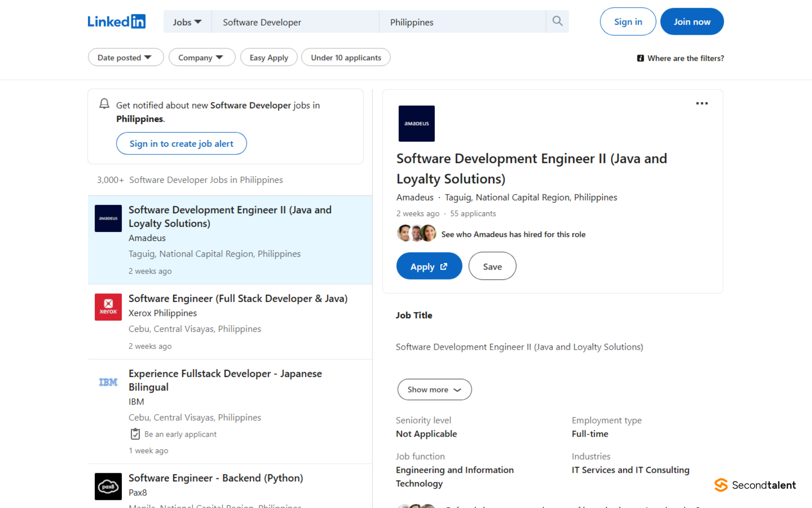Focus the Software Developer search field
Image resolution: width=812 pixels, height=508 pixels.
coord(295,22)
